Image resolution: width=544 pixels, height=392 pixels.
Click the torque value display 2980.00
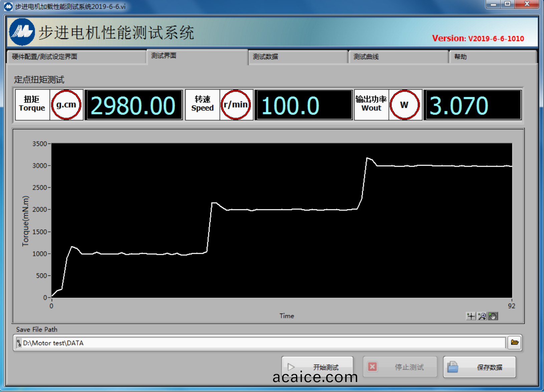pyautogui.click(x=133, y=105)
